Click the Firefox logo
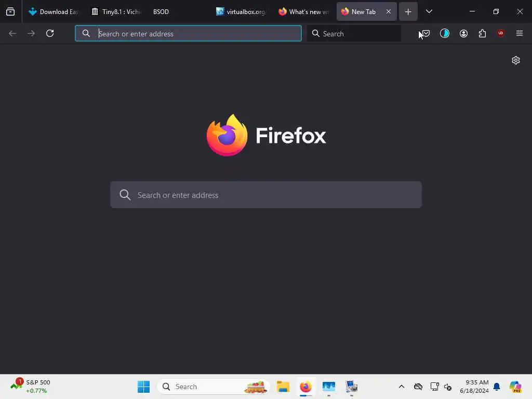Screen dimensions: 532x399 tap(227, 135)
